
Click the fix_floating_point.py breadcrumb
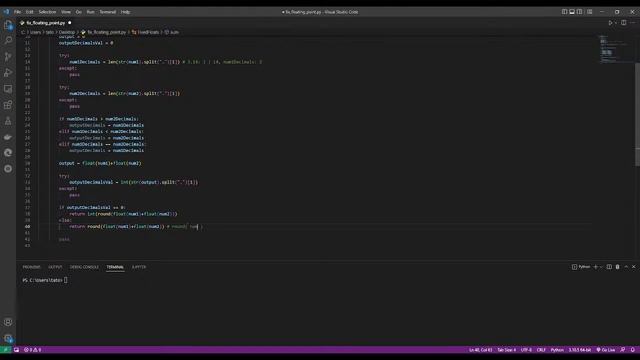tap(107, 32)
